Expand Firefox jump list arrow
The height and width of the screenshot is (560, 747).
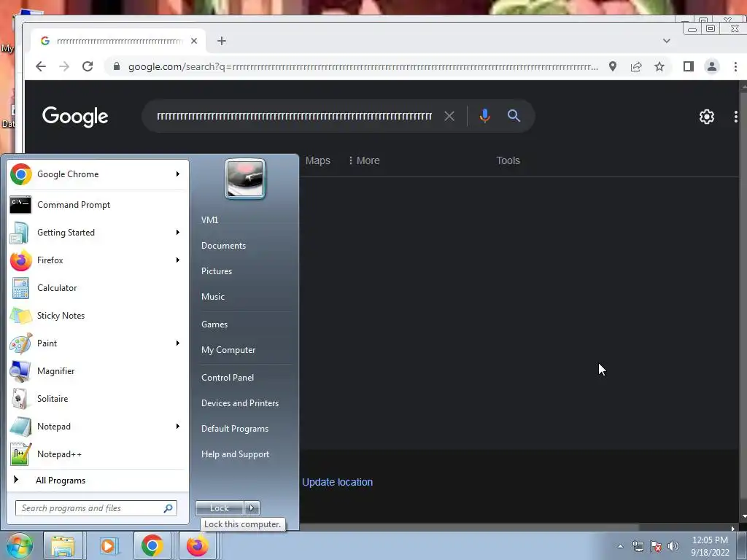[178, 260]
